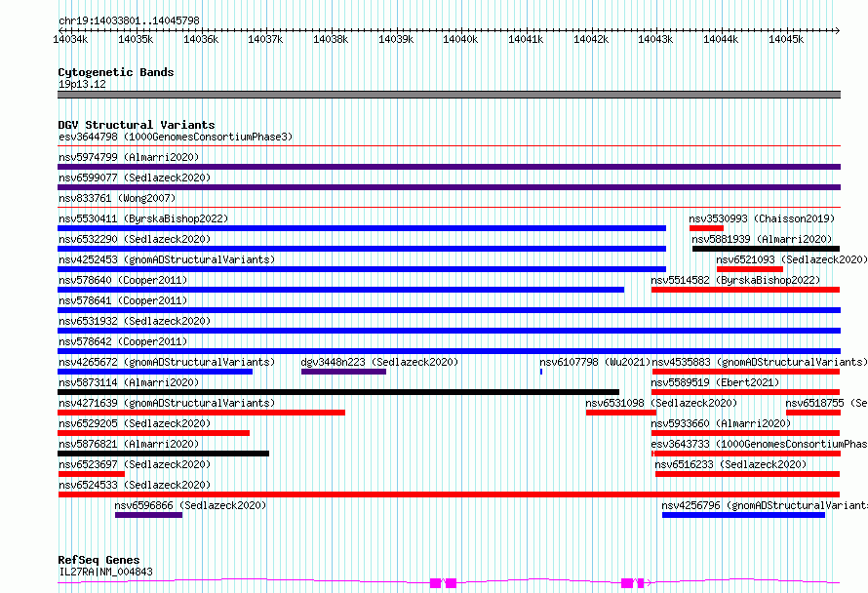Select the red nsv4271639 gnomADStructuralVariants bar
Screen dimensions: 868x593
201,413
